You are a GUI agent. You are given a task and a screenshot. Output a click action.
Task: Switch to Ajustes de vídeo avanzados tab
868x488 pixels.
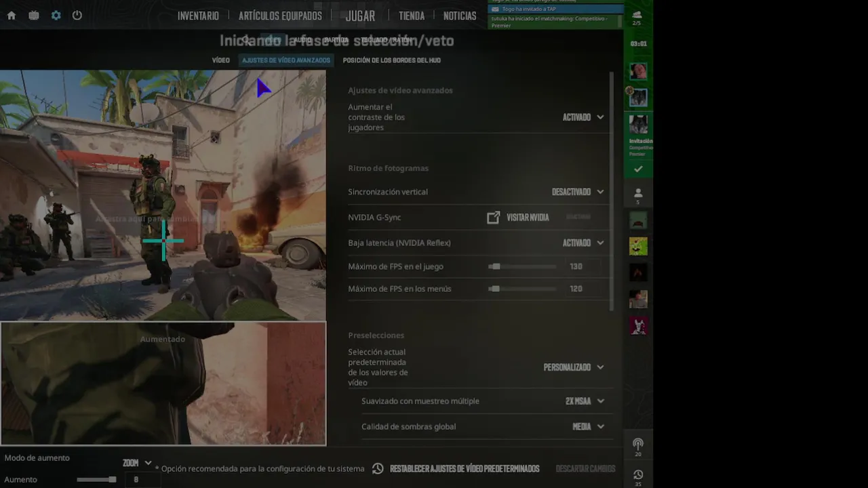coord(286,60)
